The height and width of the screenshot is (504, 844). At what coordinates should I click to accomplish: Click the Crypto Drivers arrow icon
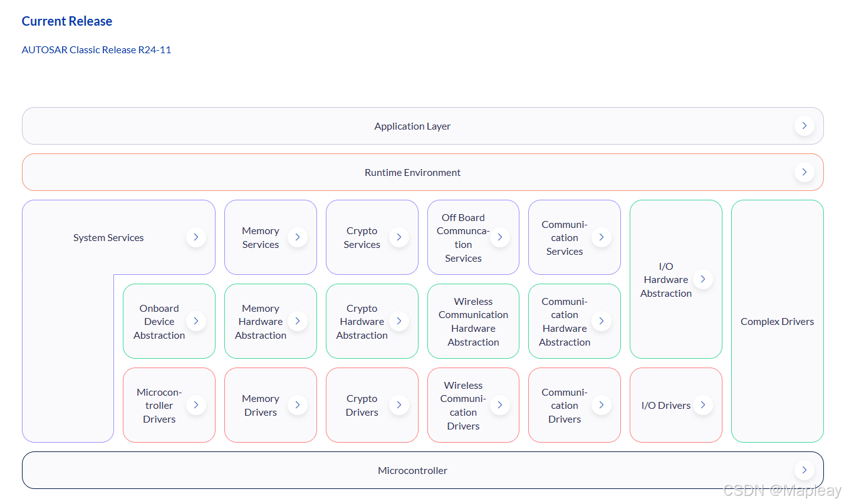pos(399,405)
